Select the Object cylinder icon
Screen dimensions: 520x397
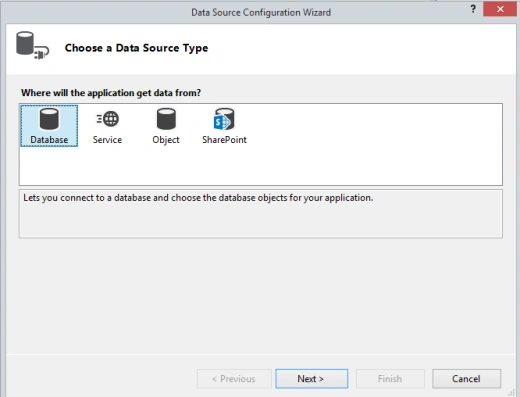166,119
